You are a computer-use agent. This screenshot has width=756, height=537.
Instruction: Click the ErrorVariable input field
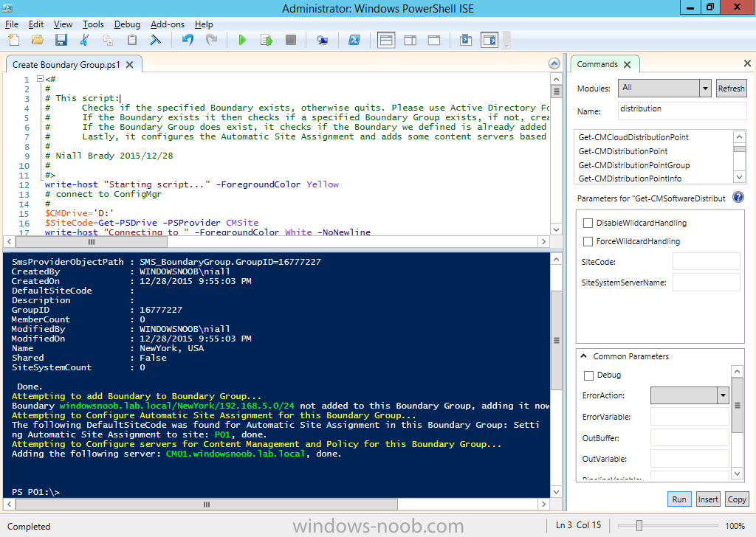coord(690,417)
